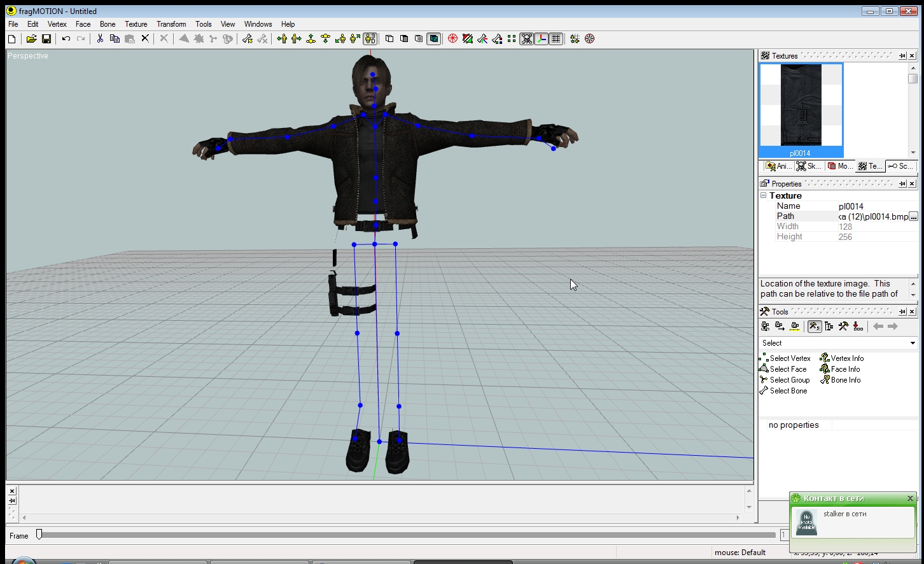Toggle the axis display toolbar button
Viewport: 924px width, 564px height.
pos(541,39)
